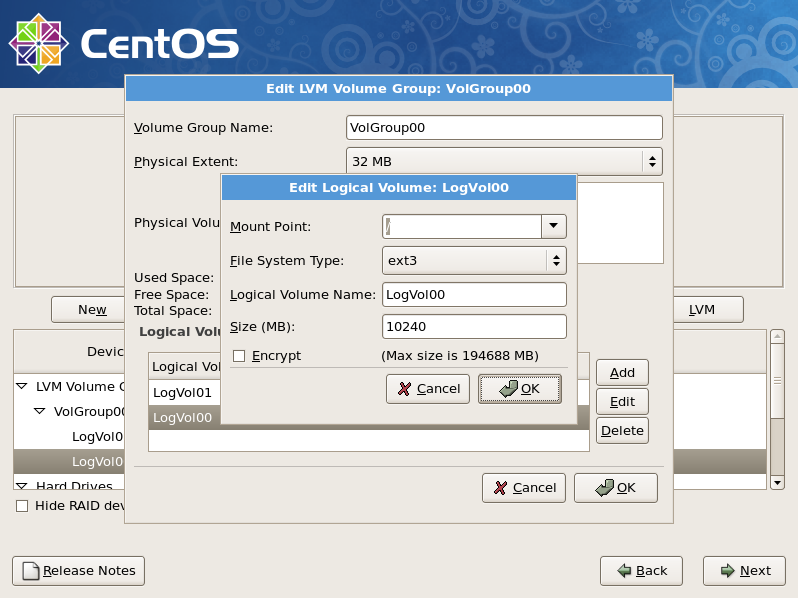Toggle the Hide RAID devices checkbox
The width and height of the screenshot is (798, 598).
(x=22, y=506)
